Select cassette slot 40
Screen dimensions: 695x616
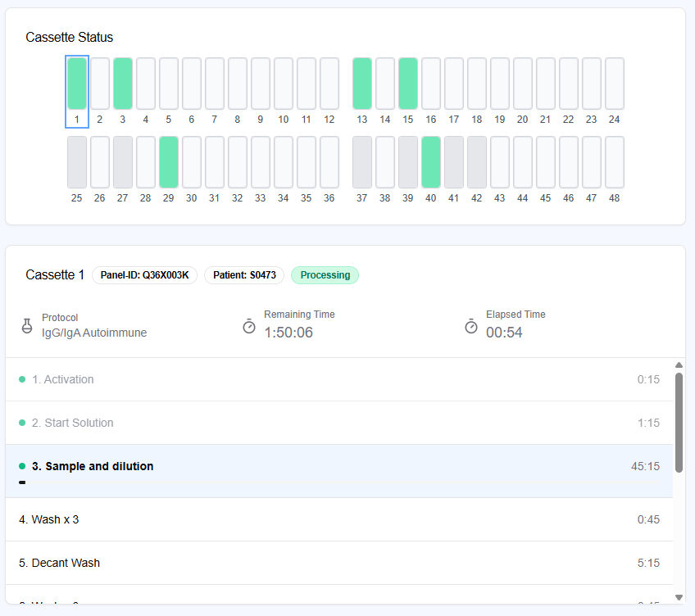click(431, 162)
